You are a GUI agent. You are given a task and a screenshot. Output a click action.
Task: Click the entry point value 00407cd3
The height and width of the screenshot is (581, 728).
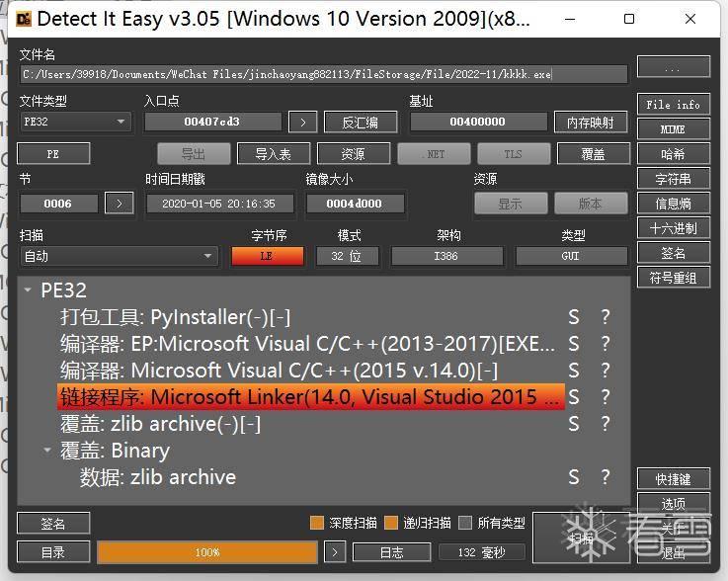[x=212, y=122]
